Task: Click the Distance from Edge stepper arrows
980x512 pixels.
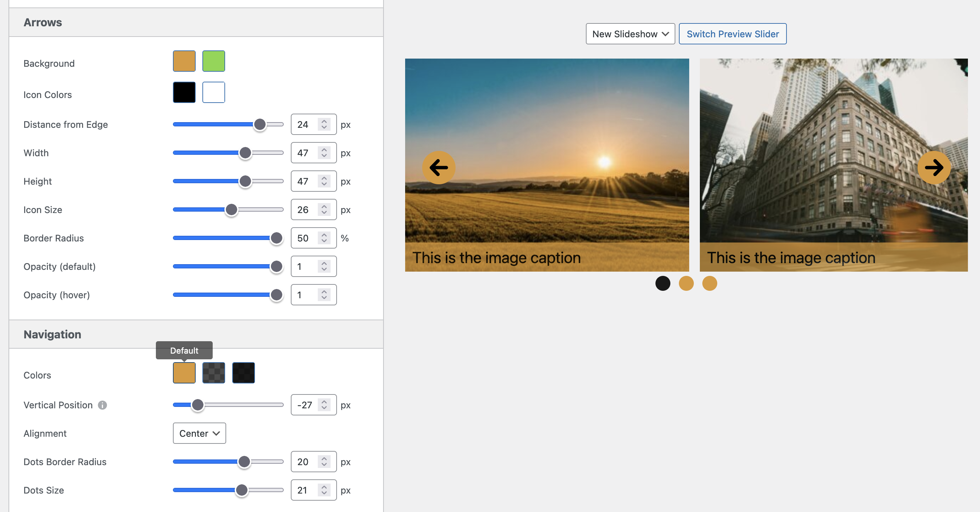Action: click(324, 124)
